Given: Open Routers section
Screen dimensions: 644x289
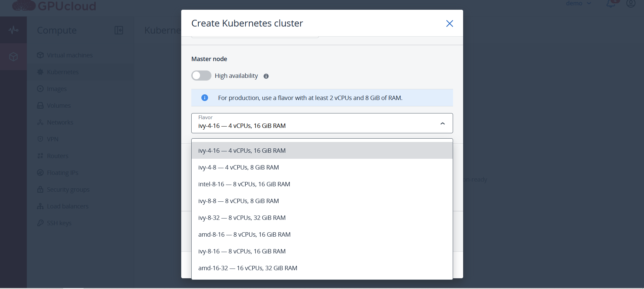Looking at the screenshot, I should tap(58, 156).
